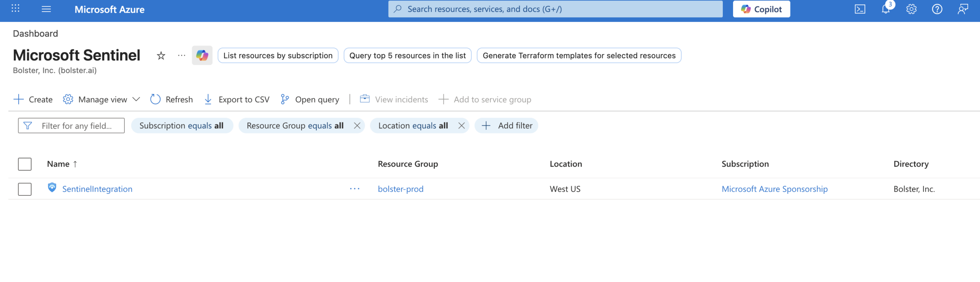Sort by the Name column header

(59, 164)
